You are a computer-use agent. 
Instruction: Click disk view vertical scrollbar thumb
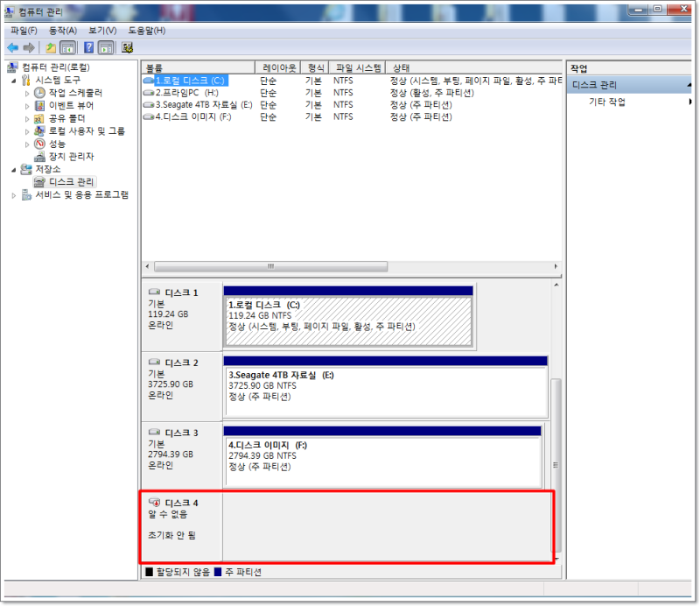556,465
